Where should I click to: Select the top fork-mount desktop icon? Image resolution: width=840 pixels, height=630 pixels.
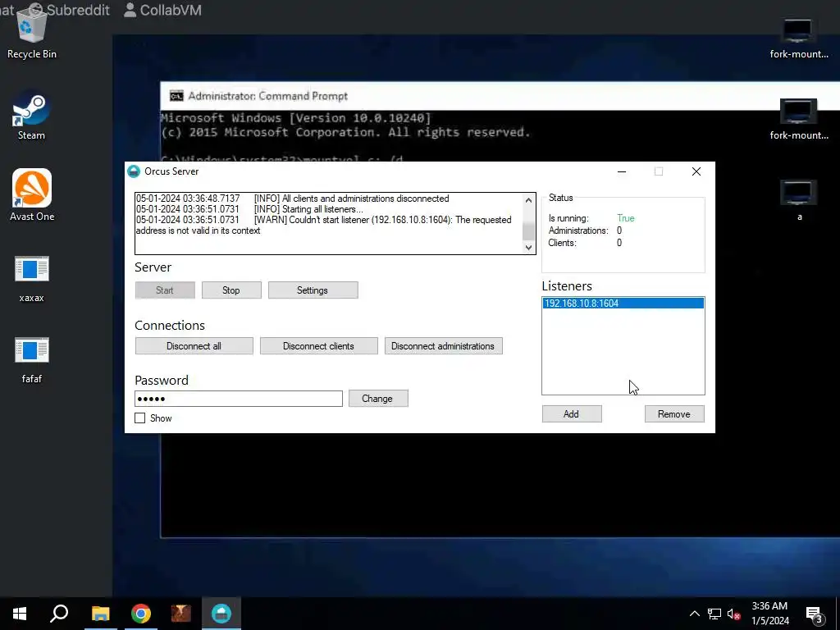tap(799, 39)
